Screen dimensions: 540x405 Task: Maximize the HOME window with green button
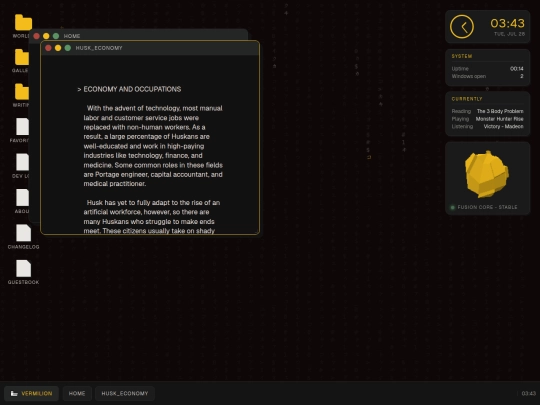[56, 36]
